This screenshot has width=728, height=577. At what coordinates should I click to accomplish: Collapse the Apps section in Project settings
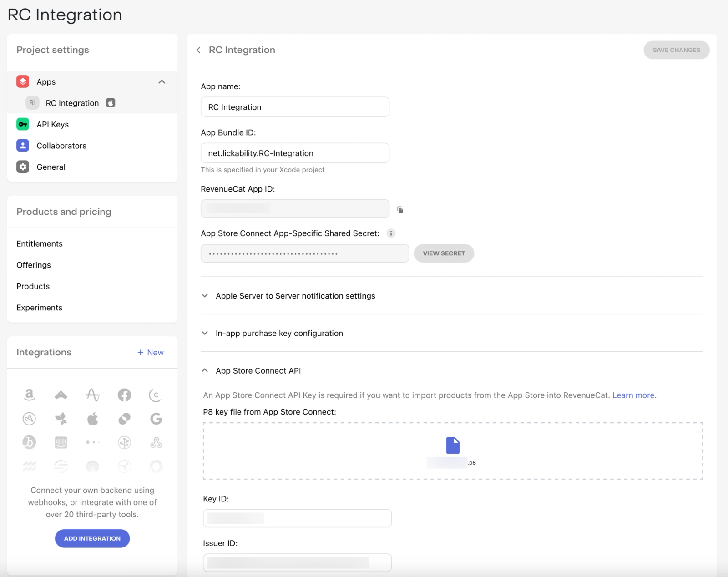point(162,82)
